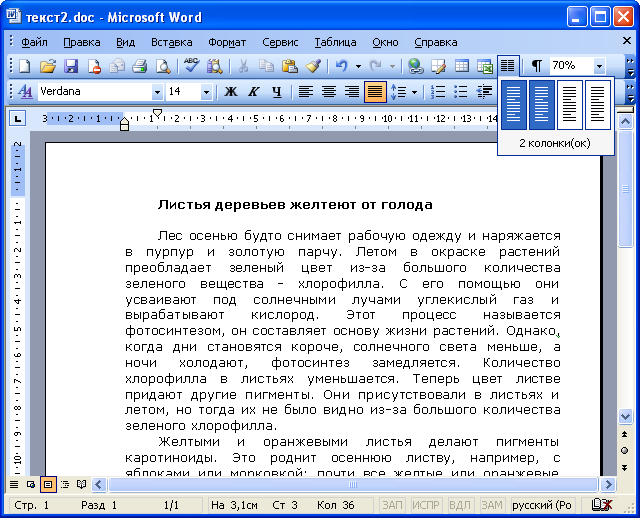The image size is (640, 518).
Task: Click the vertical scrollbar thumb
Action: [625, 189]
